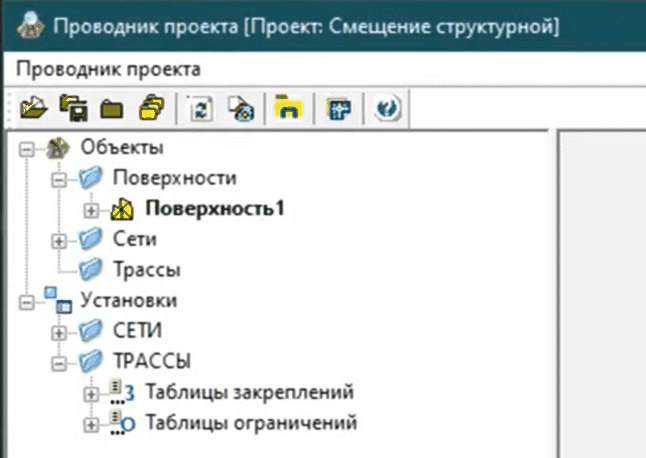Screen dimensions: 646x458
Task: Select the Таблицы ограничений tree item
Action: (x=250, y=422)
